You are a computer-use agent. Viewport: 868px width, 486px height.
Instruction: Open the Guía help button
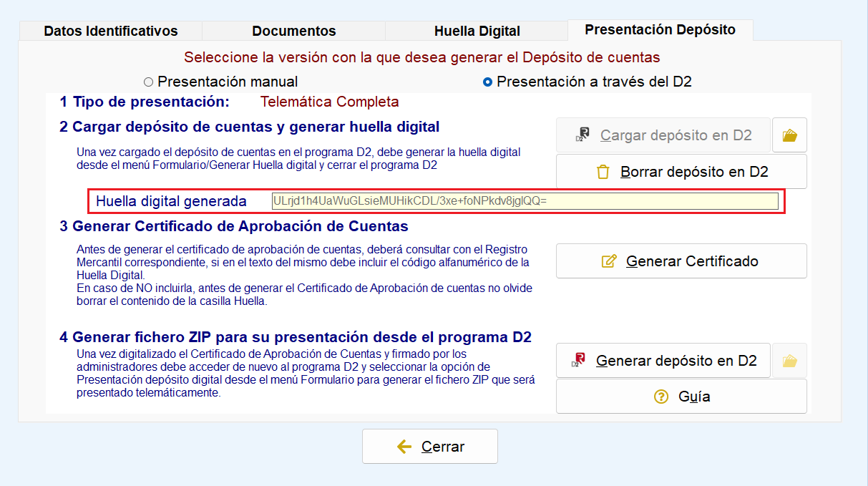click(681, 397)
